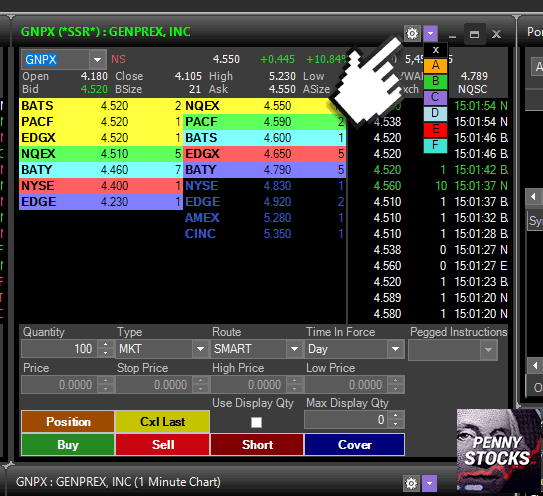The image size is (543, 496).
Task: Select the X option to unlink window
Action: point(436,50)
